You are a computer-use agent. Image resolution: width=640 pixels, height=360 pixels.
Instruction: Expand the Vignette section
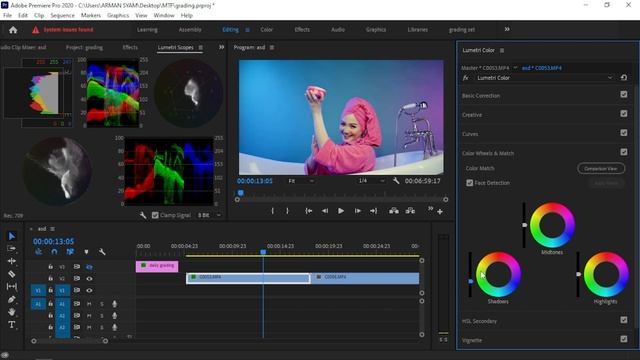point(472,340)
